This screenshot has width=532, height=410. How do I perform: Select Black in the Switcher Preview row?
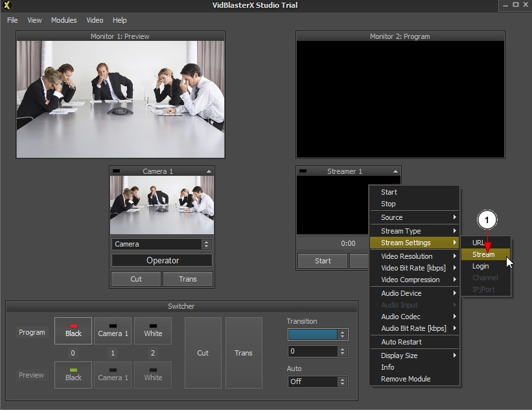point(73,375)
